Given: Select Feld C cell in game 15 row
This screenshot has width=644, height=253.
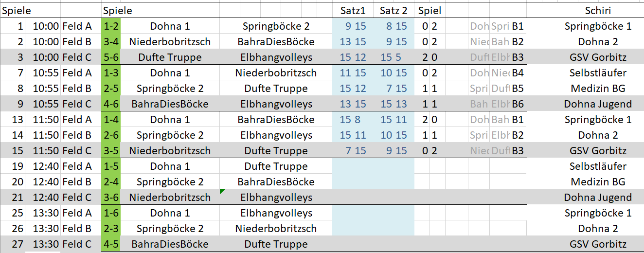Looking at the screenshot, I should coord(77,151).
